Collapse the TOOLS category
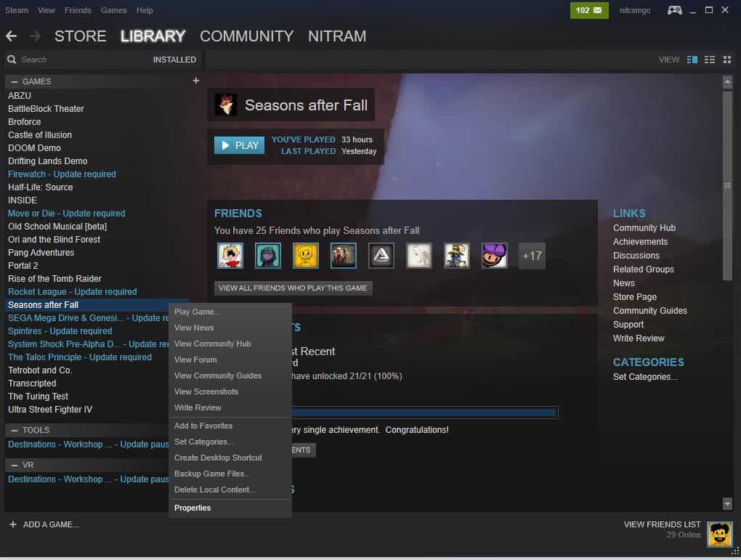Viewport: 741px width, 560px height. click(15, 430)
